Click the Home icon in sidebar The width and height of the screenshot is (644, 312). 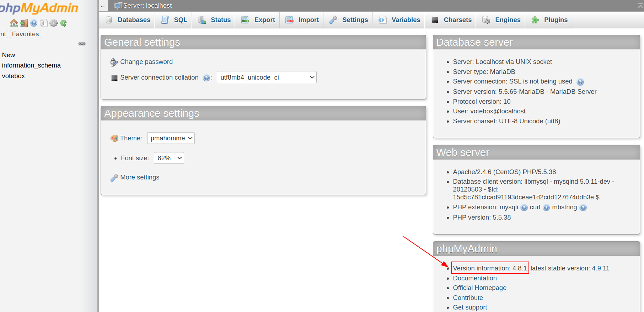coord(14,23)
